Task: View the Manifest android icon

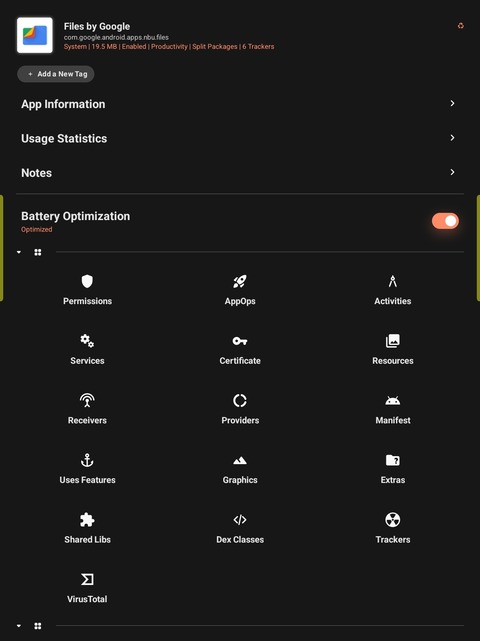Action: (x=393, y=401)
